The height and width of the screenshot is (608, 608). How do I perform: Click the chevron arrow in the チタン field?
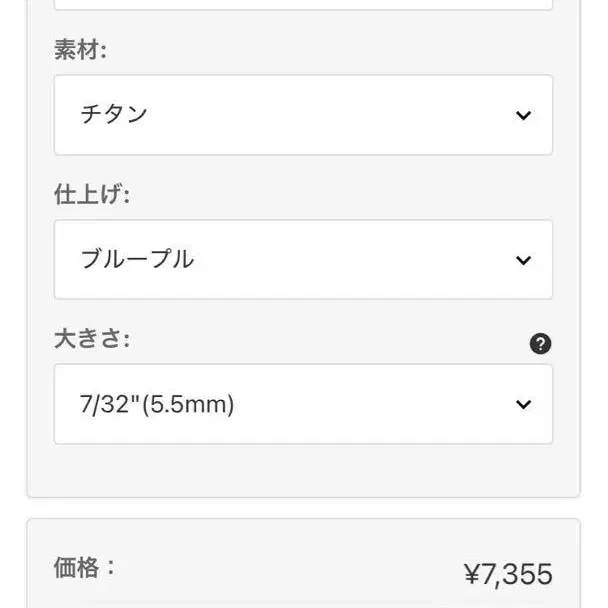point(523,115)
